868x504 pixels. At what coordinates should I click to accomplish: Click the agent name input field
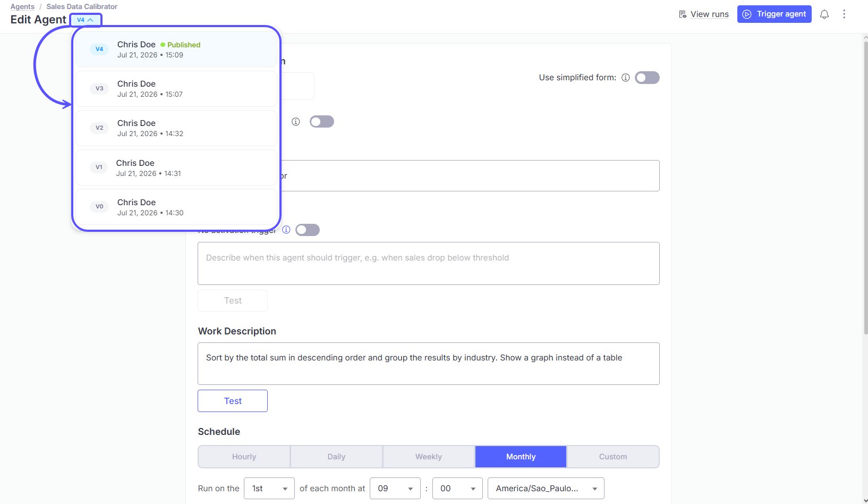[470, 175]
